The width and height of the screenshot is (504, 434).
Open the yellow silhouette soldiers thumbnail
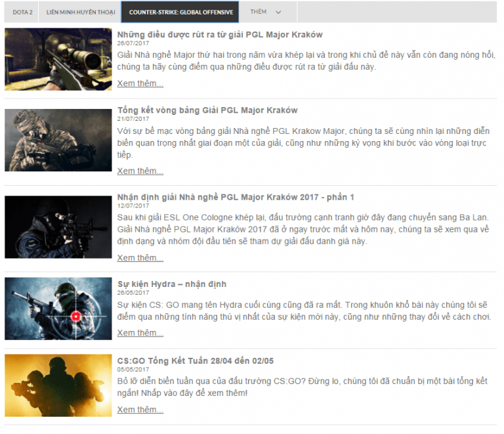(58, 385)
